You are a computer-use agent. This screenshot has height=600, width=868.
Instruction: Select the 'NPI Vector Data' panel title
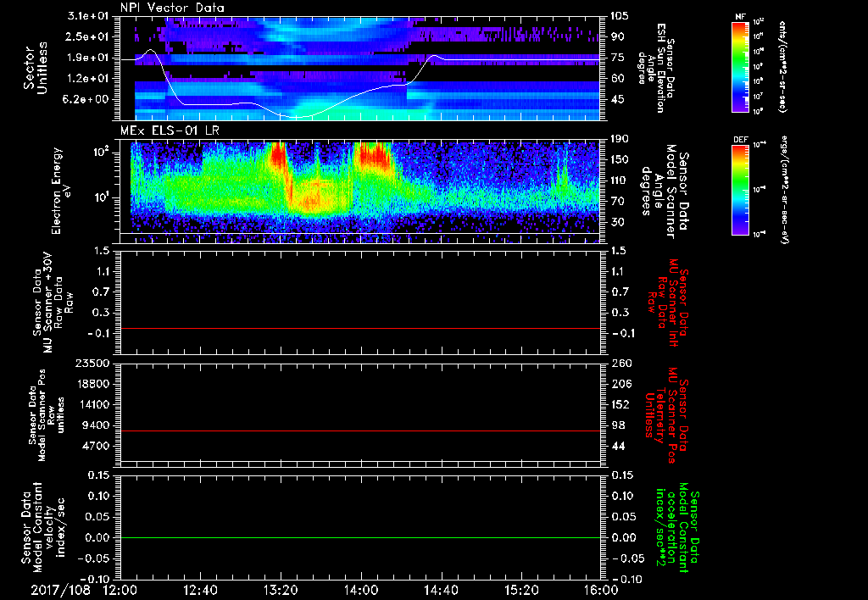(x=173, y=8)
